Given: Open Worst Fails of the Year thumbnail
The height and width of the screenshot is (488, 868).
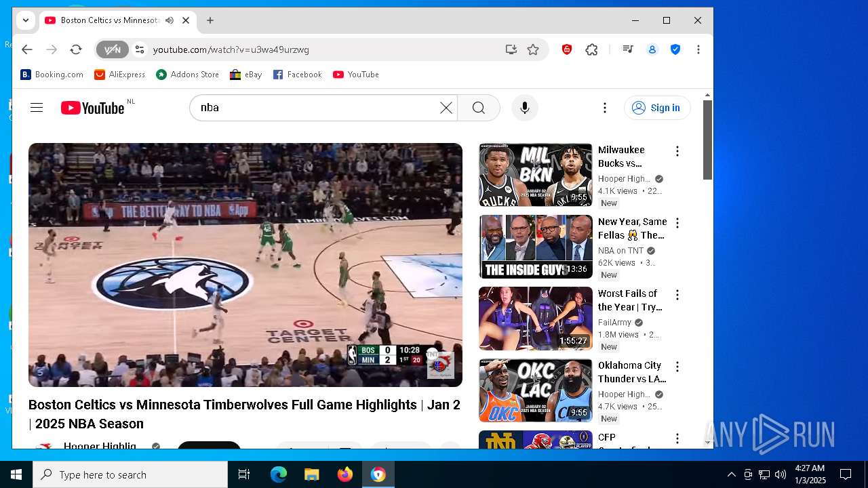Looking at the screenshot, I should (x=536, y=319).
